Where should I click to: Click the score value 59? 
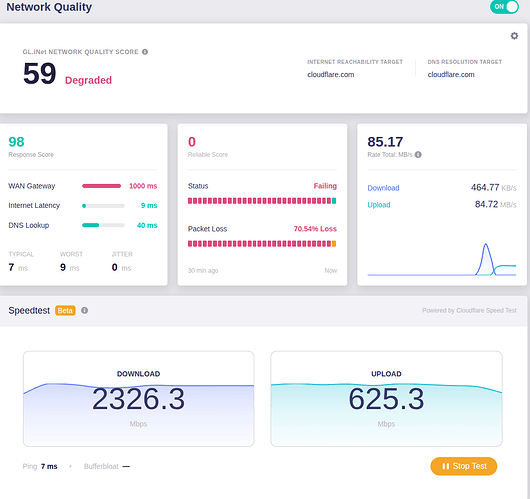pyautogui.click(x=40, y=73)
